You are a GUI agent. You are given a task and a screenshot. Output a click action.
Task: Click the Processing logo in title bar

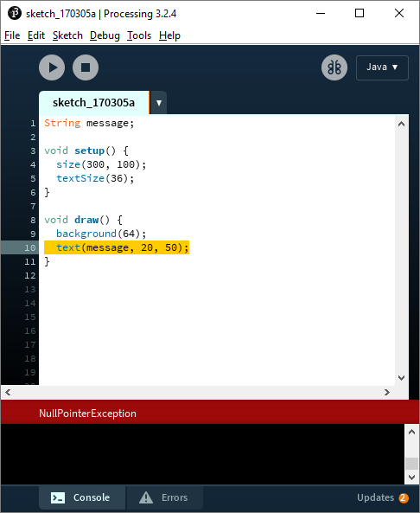15,14
